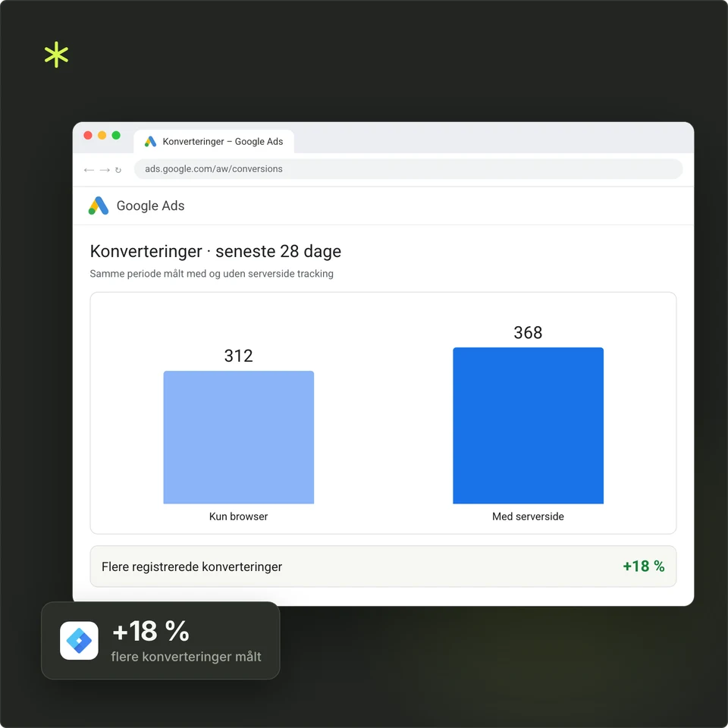Viewport: 728px width, 728px height.
Task: Click the Flere registrerede konverteringer row
Action: point(383,566)
